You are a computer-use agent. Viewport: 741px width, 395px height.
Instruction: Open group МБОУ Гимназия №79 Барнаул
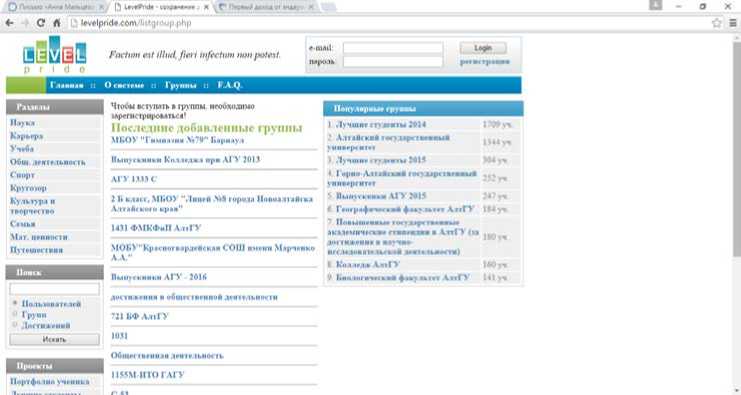tap(177, 140)
